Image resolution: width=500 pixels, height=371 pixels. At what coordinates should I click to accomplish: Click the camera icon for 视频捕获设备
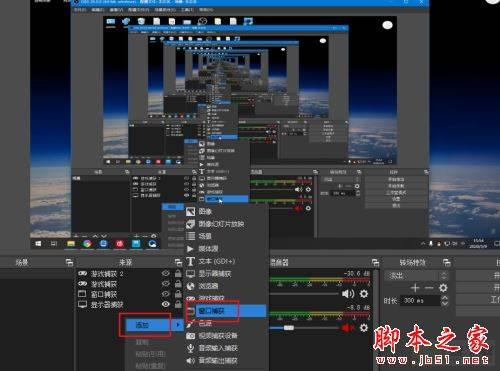190,336
